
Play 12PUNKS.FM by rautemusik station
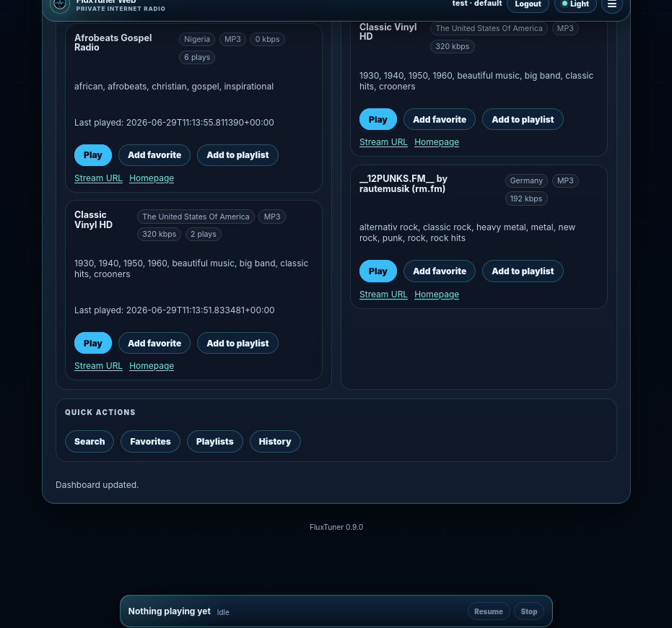coord(378,271)
